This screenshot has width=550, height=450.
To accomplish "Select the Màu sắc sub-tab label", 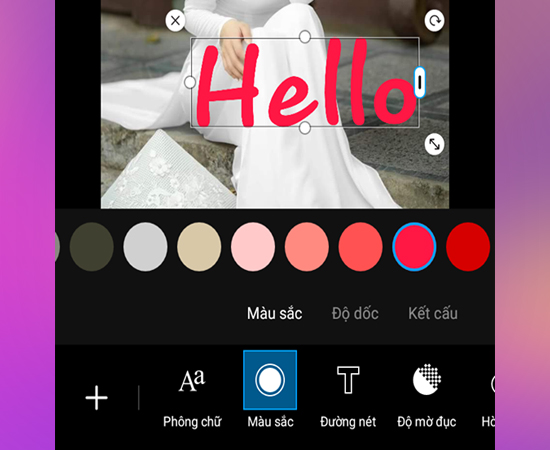I will coord(274,313).
